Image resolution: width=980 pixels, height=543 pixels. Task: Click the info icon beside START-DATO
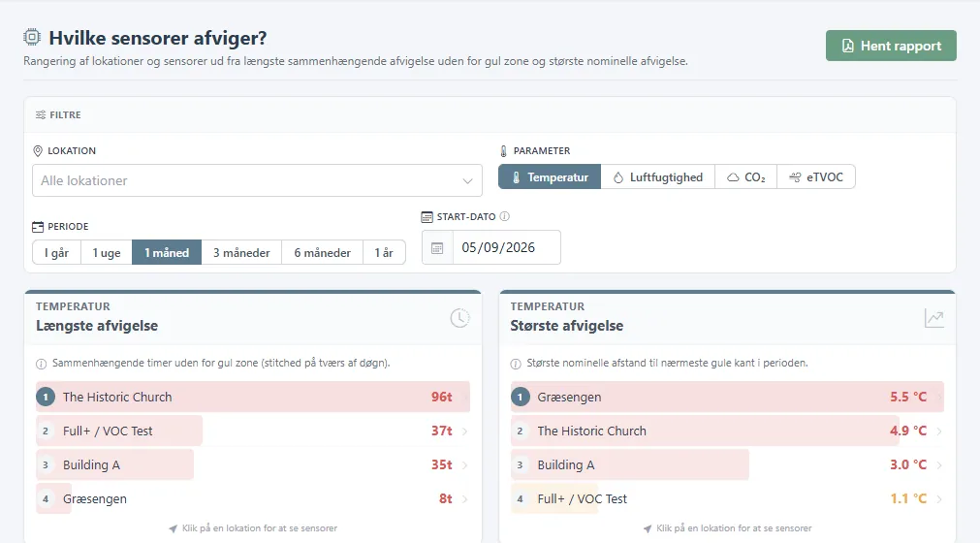(504, 216)
